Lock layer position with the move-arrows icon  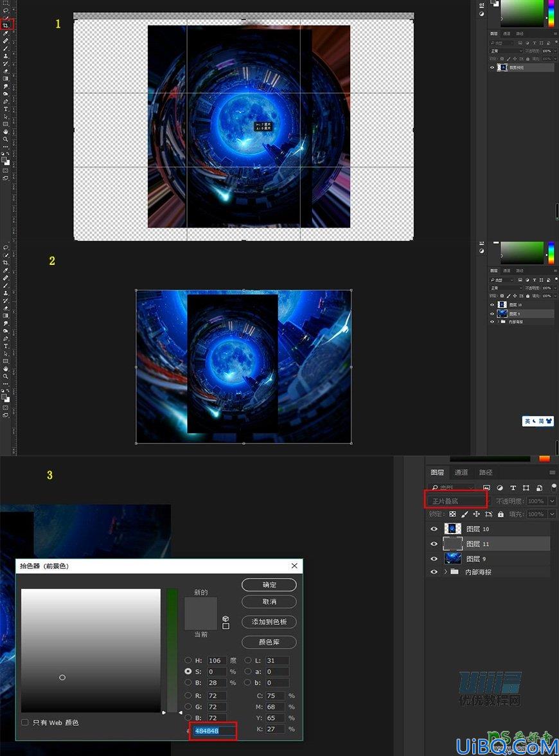477,514
